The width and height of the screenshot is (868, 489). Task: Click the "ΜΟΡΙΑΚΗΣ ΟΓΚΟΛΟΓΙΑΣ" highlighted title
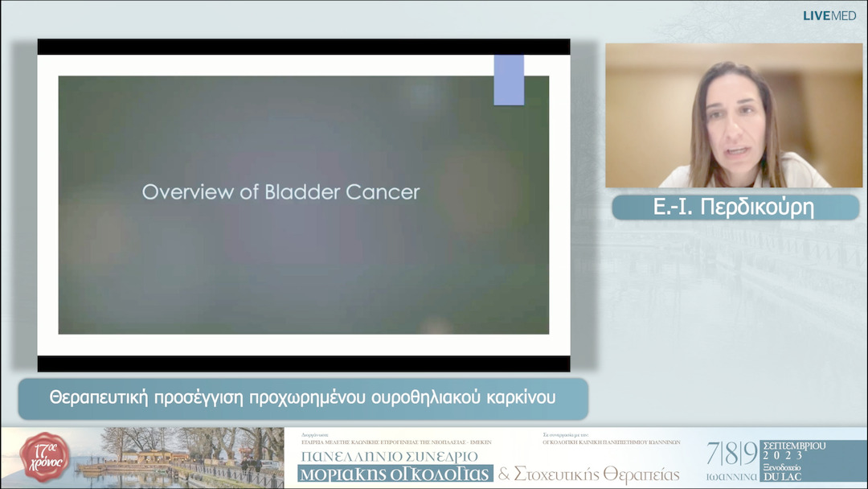coord(395,474)
